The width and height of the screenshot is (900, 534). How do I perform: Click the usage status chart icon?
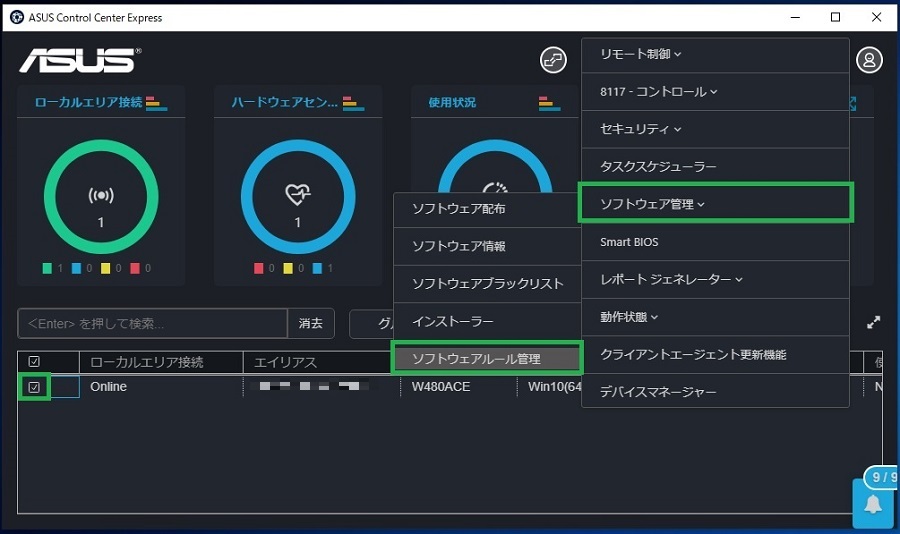pyautogui.click(x=549, y=103)
